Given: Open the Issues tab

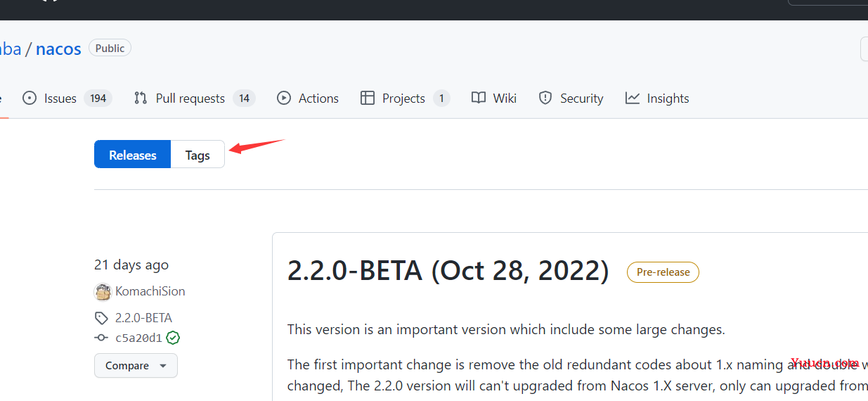Looking at the screenshot, I should pos(67,98).
